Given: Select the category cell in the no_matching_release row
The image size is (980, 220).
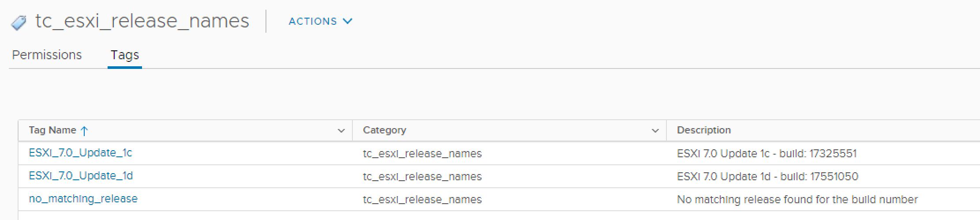Looking at the screenshot, I should [x=422, y=200].
